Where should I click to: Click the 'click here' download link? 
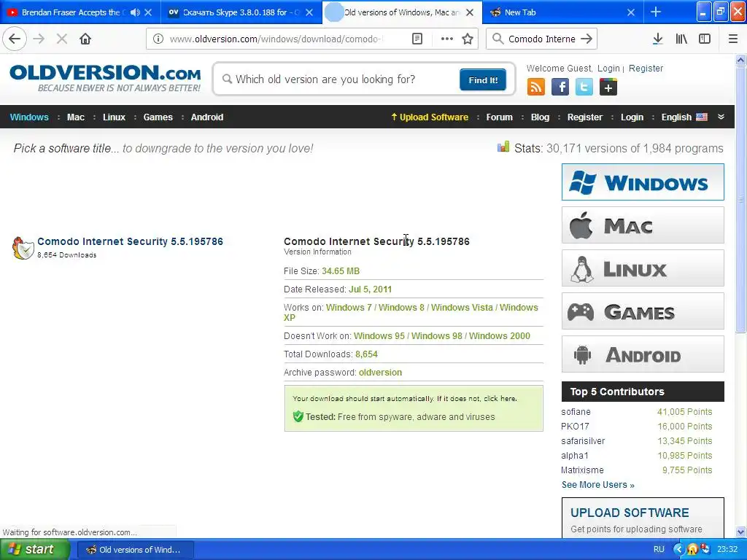coord(500,399)
